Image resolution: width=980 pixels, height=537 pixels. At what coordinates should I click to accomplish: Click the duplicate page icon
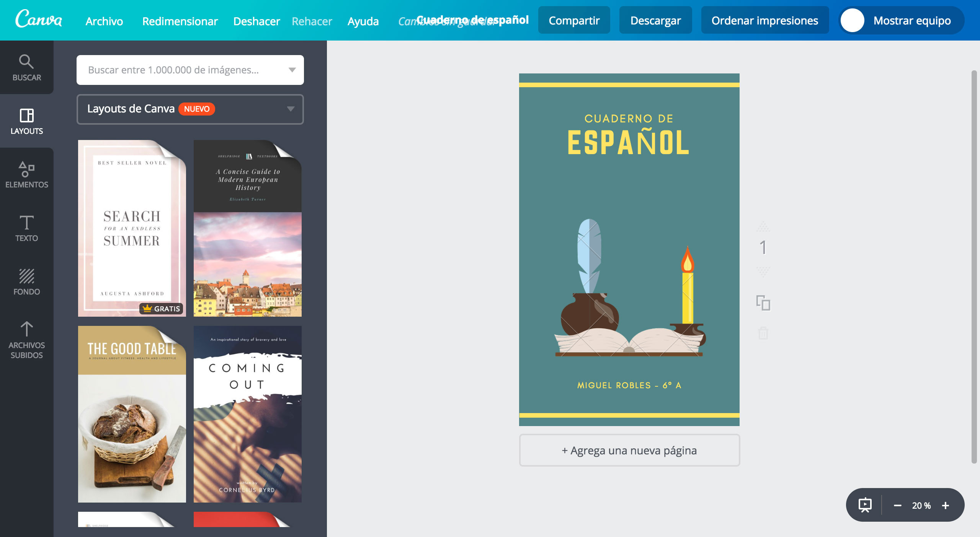pyautogui.click(x=763, y=303)
